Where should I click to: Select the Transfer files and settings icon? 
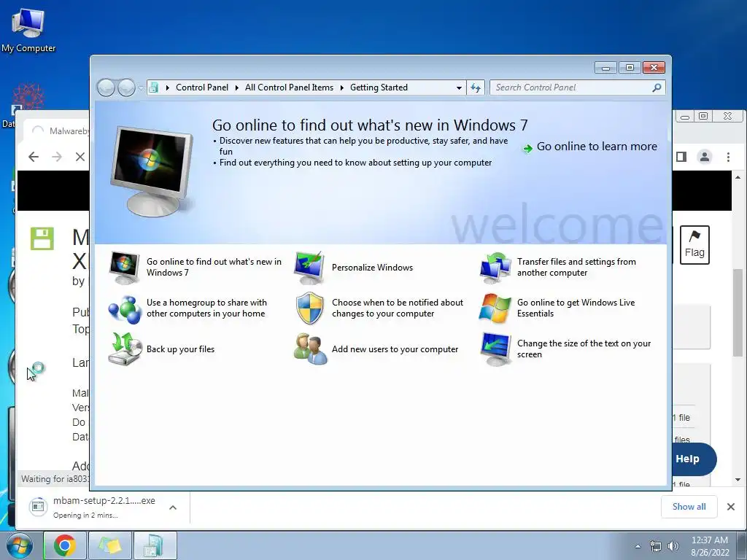point(495,267)
